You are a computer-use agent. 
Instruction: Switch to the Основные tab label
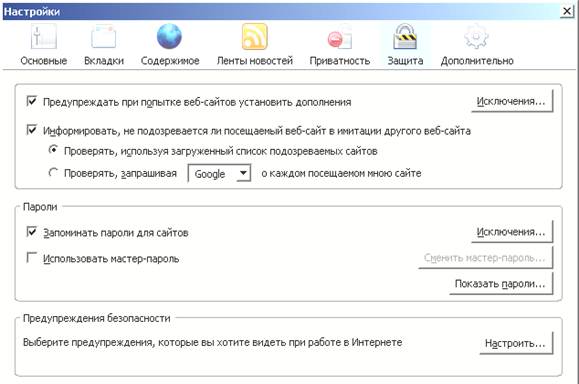[44, 61]
